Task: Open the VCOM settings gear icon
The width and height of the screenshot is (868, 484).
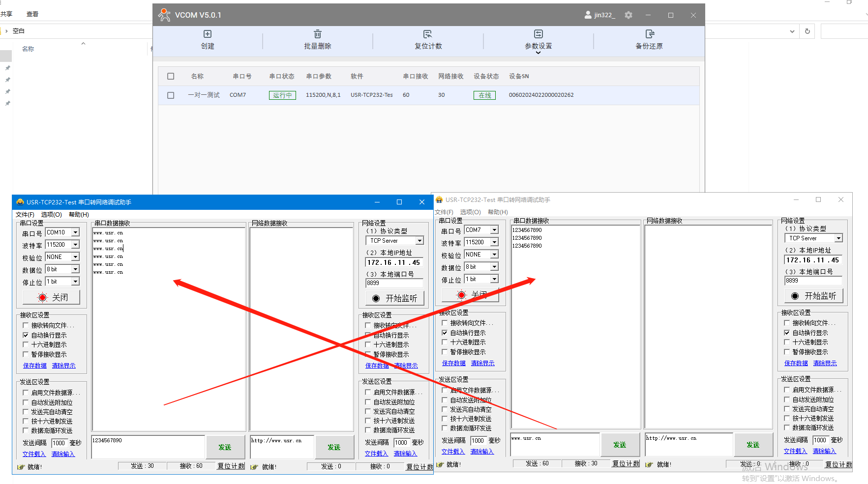Action: [x=629, y=15]
